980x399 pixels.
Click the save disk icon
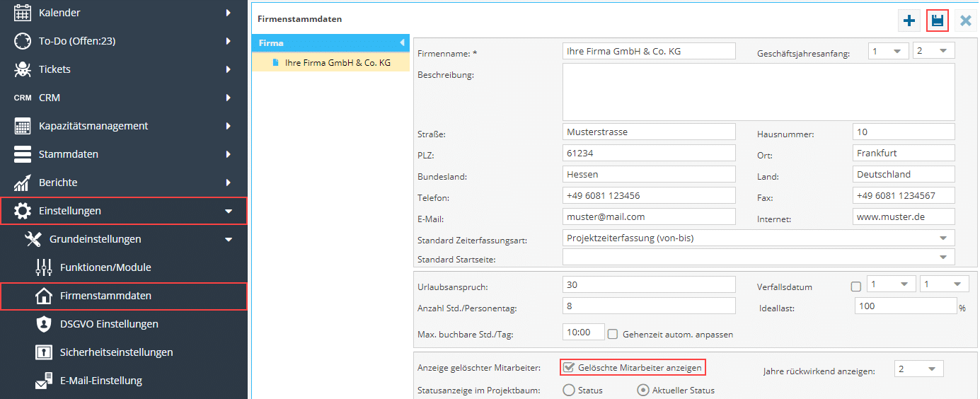[938, 21]
